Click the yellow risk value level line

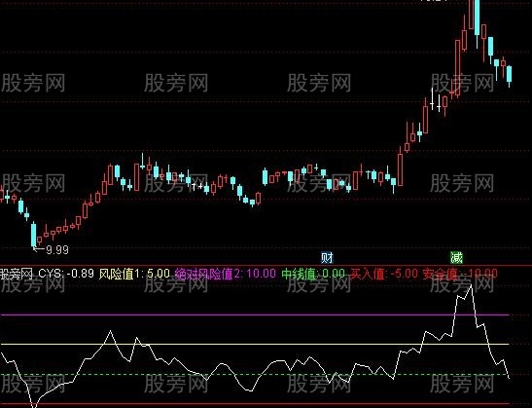pos(255,344)
